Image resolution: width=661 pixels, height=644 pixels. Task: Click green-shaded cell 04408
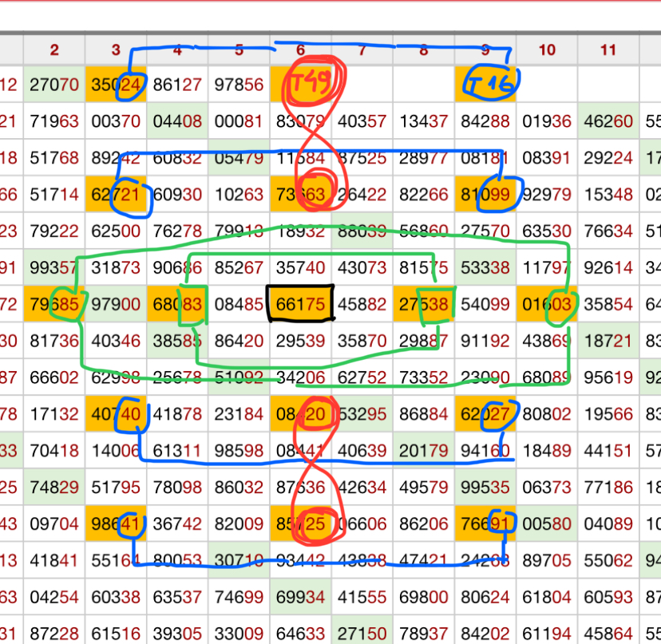pos(177,123)
